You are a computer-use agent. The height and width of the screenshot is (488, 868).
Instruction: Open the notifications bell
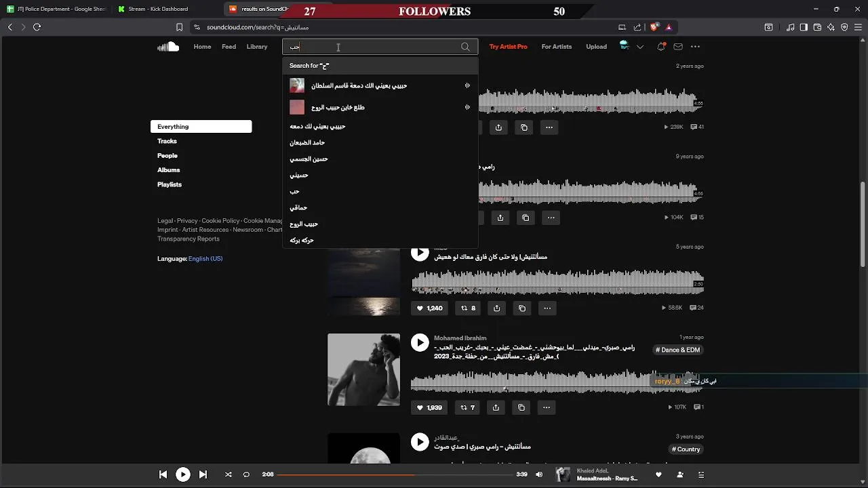[661, 47]
